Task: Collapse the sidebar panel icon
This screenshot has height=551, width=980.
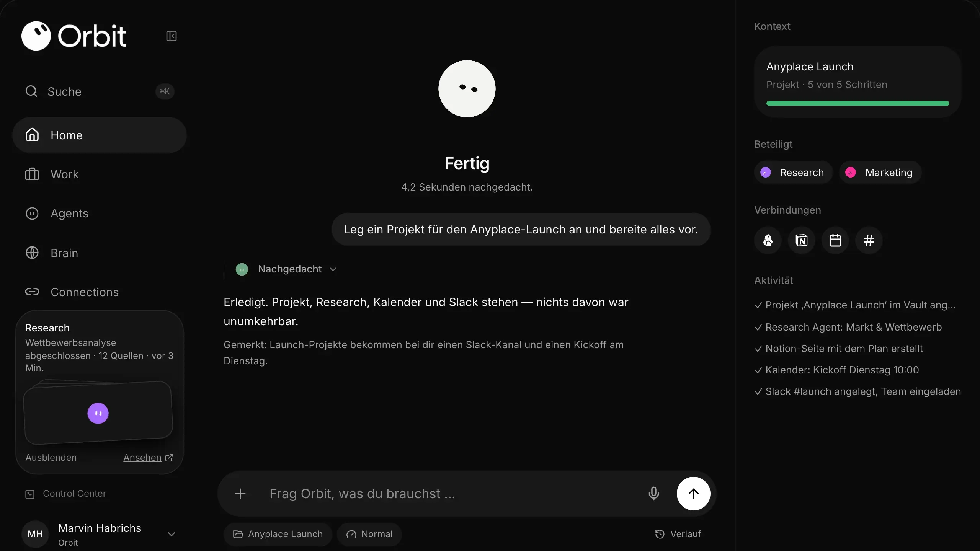Action: tap(171, 36)
